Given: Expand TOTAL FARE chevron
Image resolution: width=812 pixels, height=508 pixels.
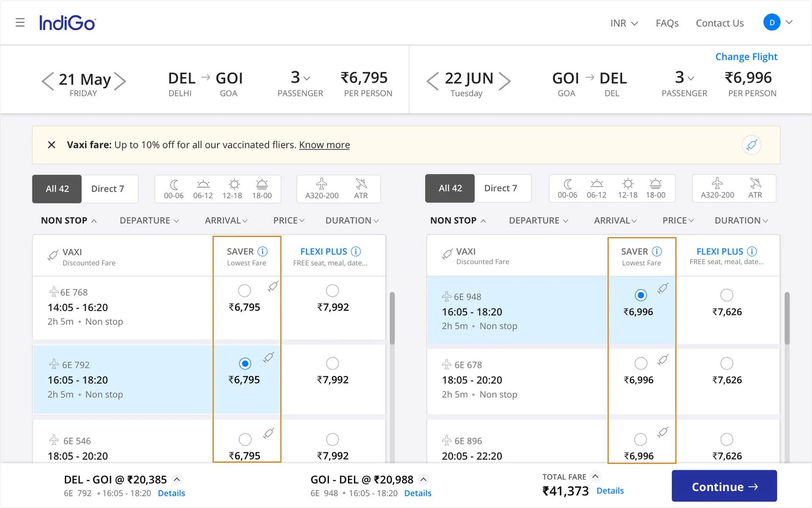Looking at the screenshot, I should point(595,476).
